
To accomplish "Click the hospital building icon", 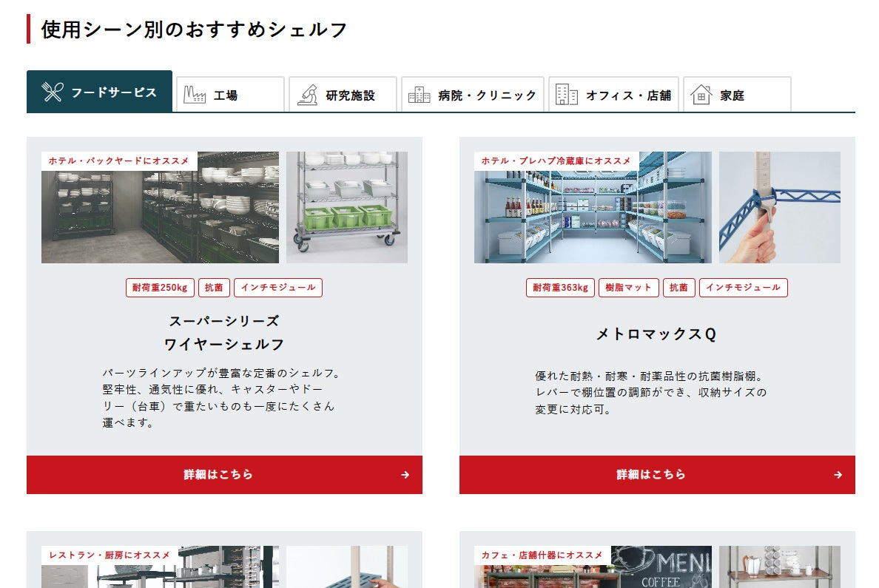I will click(x=419, y=95).
